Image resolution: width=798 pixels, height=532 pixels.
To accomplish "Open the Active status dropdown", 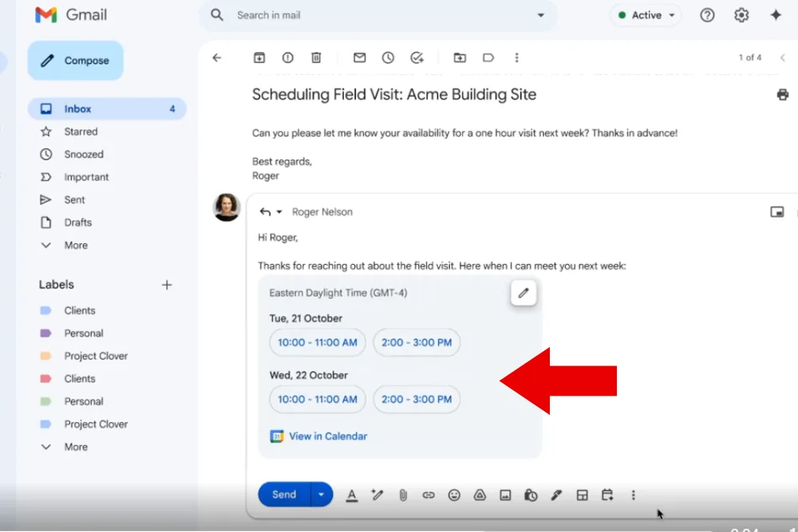I will click(x=645, y=15).
